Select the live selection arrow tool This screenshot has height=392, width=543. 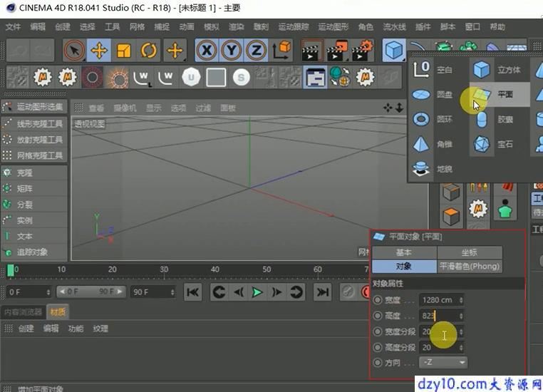[x=74, y=51]
